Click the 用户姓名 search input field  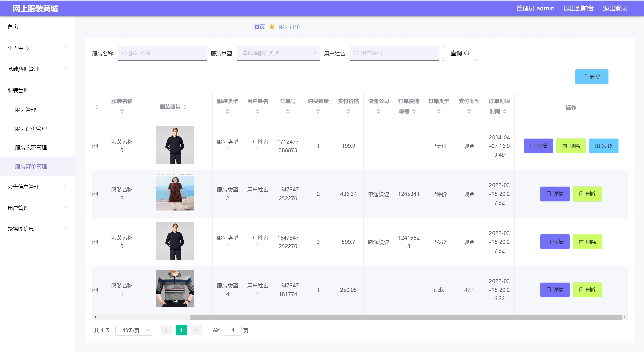pyautogui.click(x=394, y=53)
